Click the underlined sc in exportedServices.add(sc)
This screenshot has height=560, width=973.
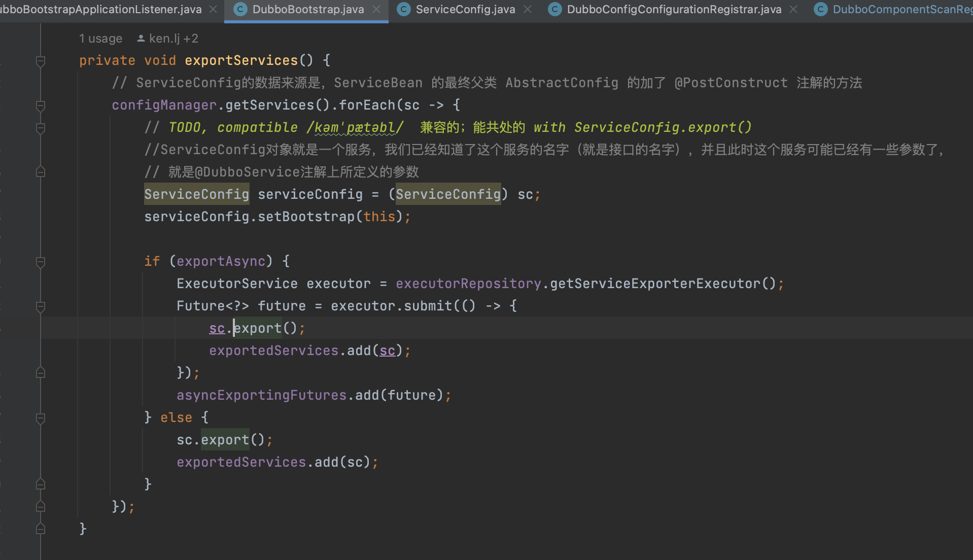[387, 351]
